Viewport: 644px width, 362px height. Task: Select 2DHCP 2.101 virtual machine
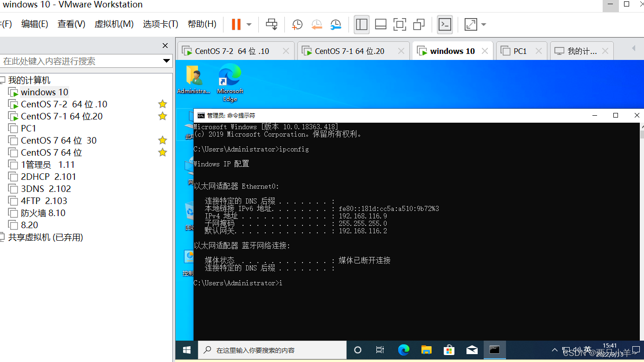point(48,177)
